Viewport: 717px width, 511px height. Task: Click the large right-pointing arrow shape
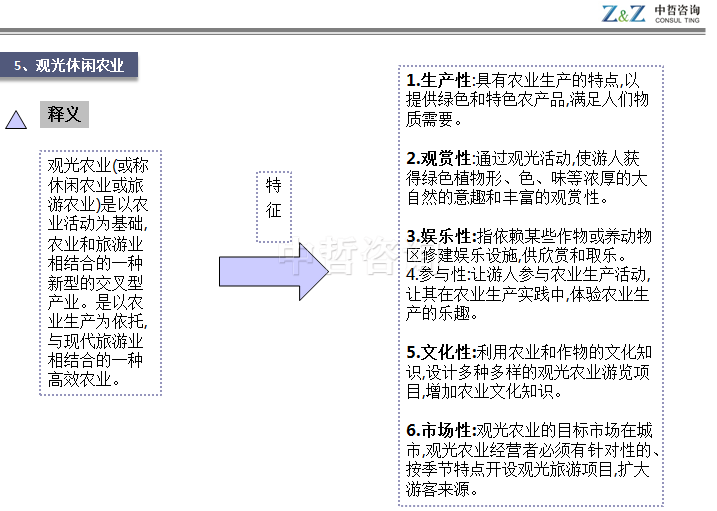point(274,271)
